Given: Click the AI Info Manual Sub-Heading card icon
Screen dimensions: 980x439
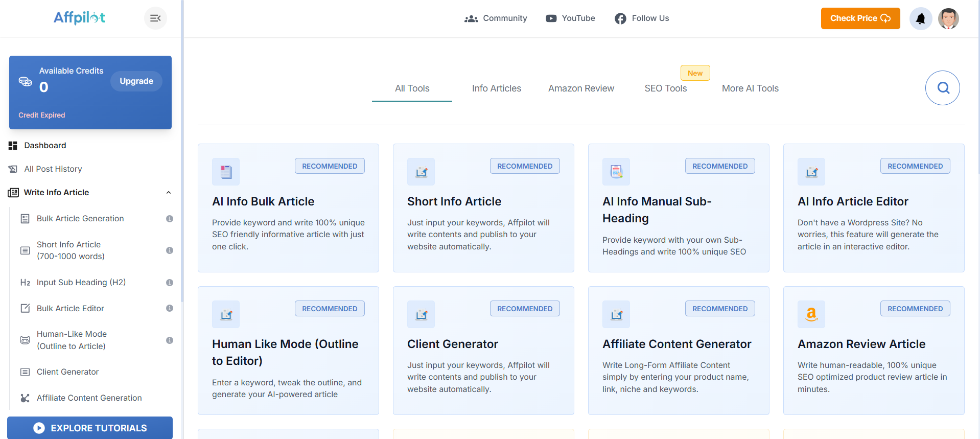Looking at the screenshot, I should tap(616, 172).
